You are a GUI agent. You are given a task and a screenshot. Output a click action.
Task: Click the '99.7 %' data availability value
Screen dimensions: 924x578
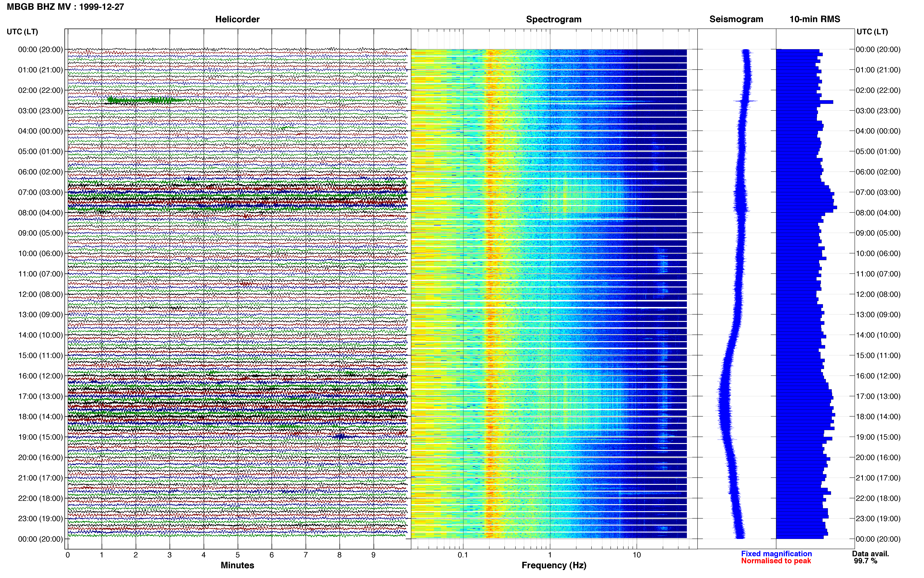[865, 561]
